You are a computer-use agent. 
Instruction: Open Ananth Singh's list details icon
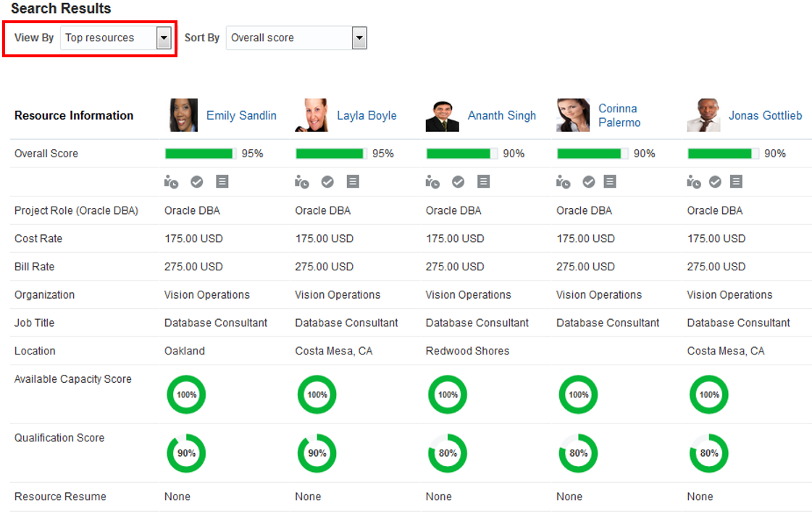point(484,181)
